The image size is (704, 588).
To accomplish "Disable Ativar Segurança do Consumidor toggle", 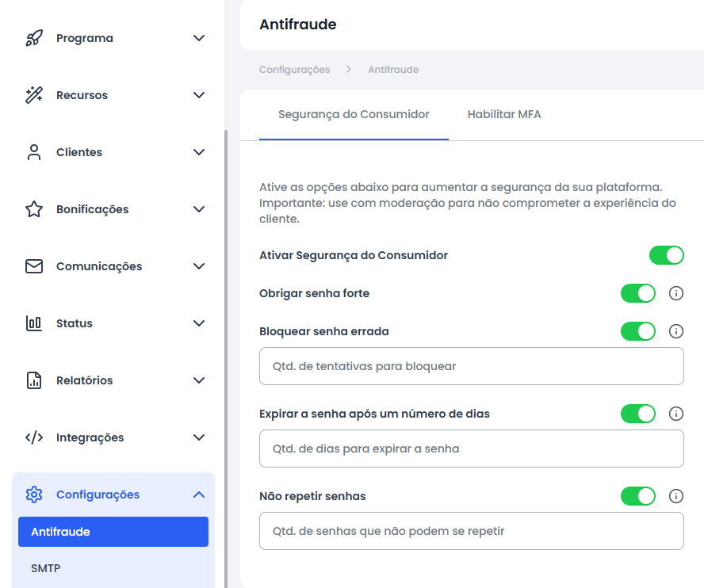I will (x=666, y=255).
